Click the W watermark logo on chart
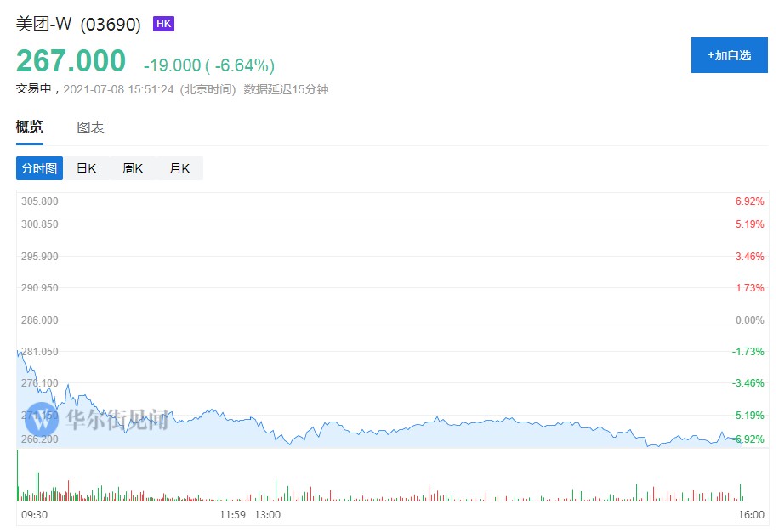Screen dimensions: 779x532 40,418
